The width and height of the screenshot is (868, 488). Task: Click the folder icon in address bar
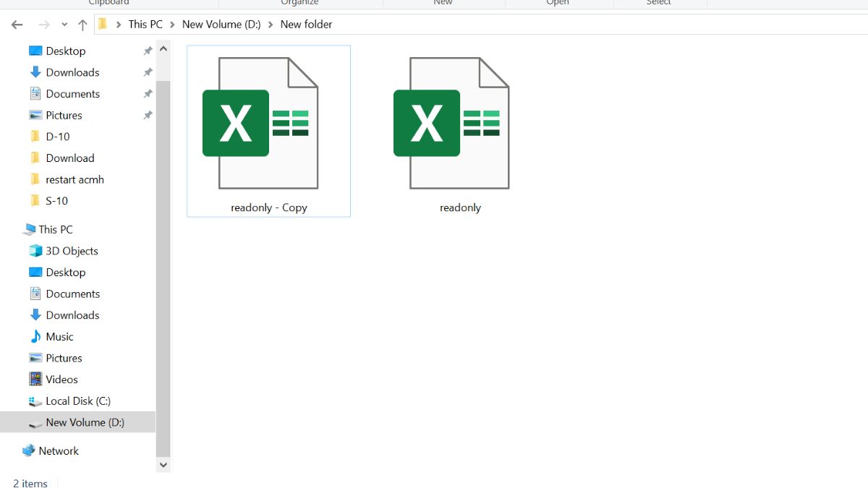(103, 24)
